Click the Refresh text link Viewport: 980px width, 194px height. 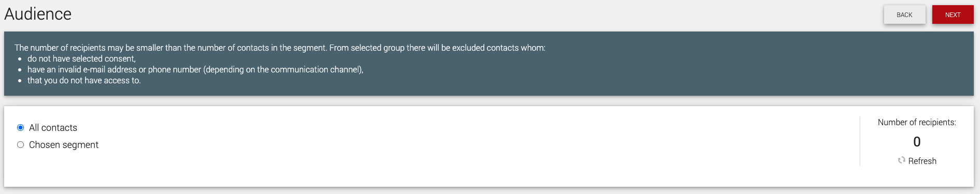click(x=922, y=161)
